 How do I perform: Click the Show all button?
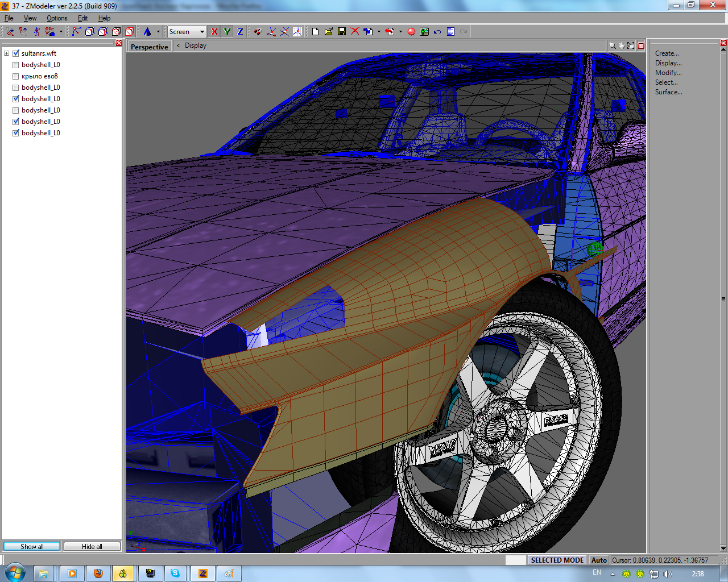(32, 546)
